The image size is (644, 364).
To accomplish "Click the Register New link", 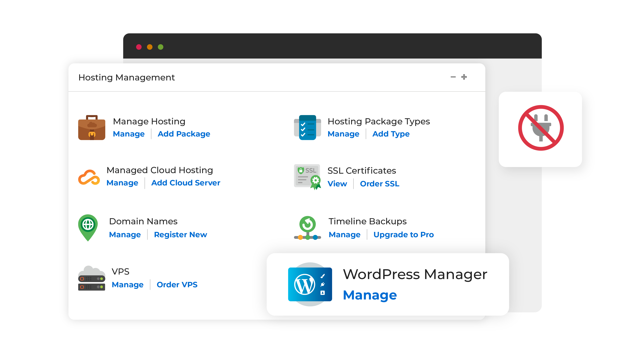I will tap(180, 235).
